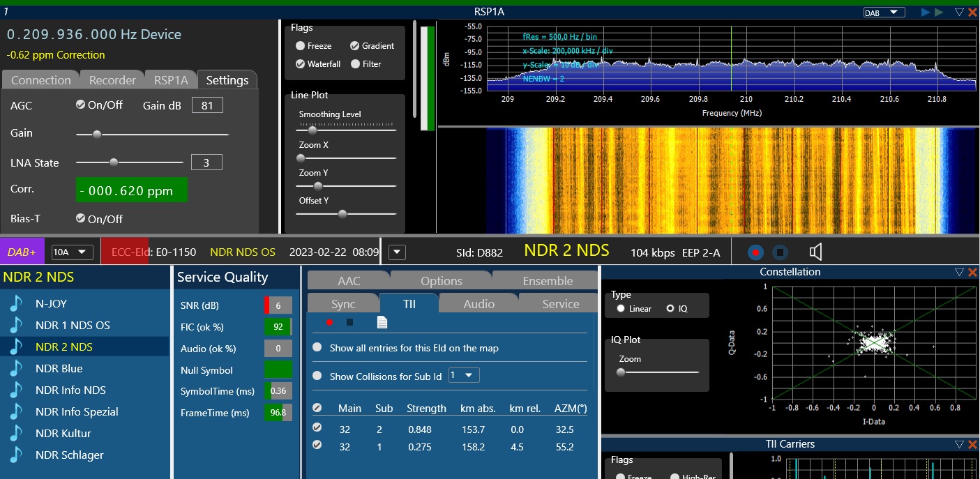980x479 pixels.
Task: Start TII recording with red dot icon
Action: tap(329, 322)
